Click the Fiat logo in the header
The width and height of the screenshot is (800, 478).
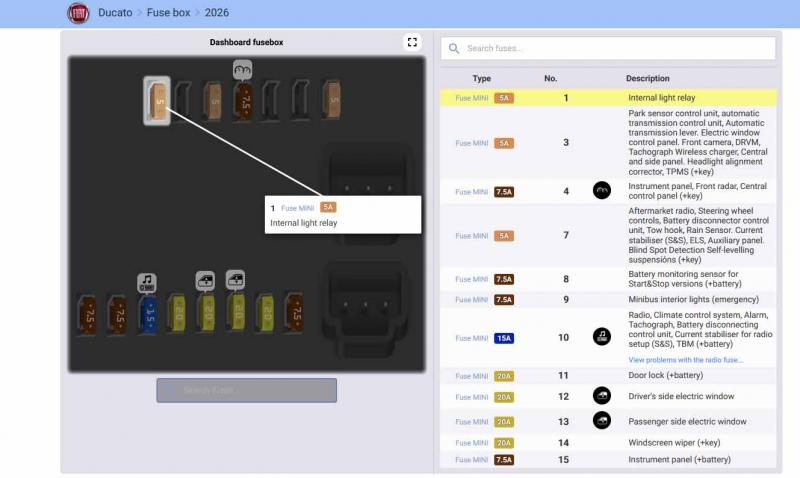coord(78,13)
